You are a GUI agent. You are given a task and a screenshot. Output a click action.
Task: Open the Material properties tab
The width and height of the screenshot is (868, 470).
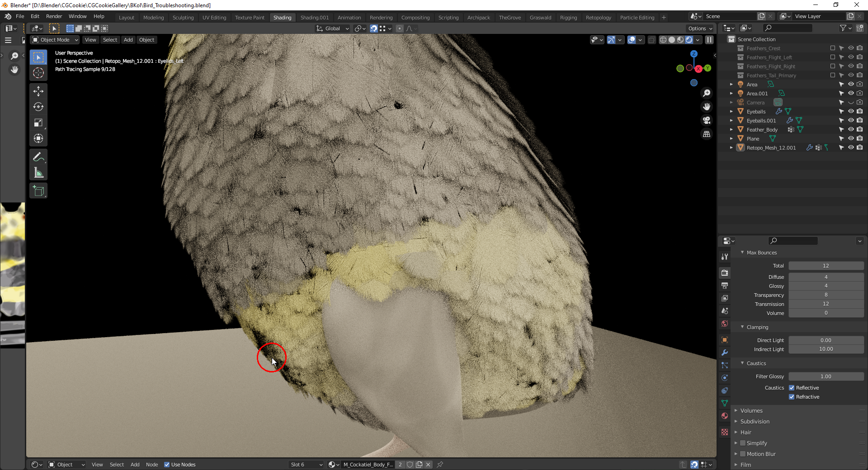click(725, 416)
